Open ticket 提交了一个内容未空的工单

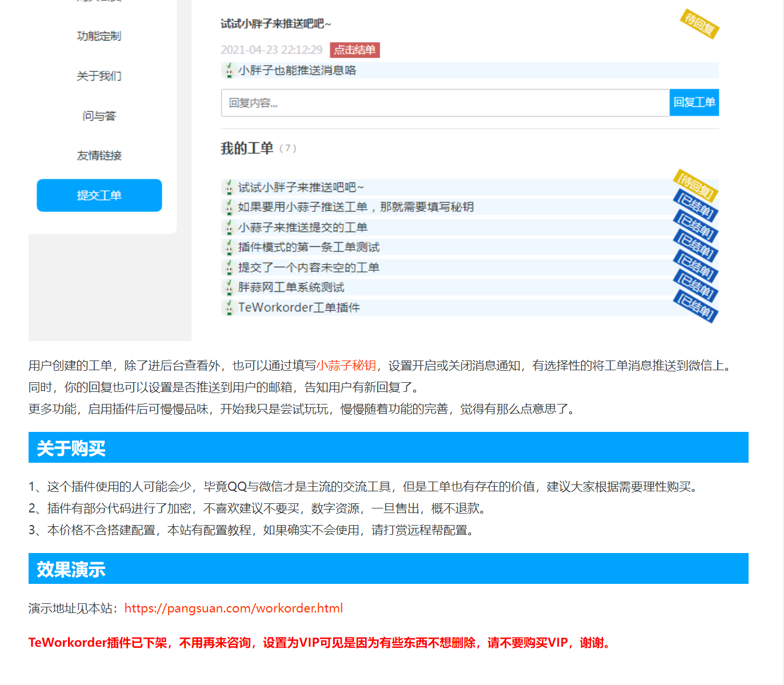click(x=309, y=267)
